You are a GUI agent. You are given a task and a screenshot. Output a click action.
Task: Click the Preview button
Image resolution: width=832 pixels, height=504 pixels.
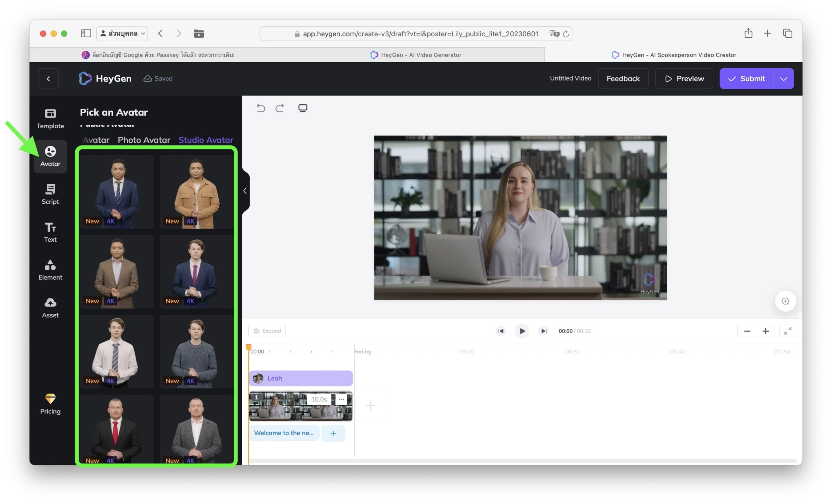(x=684, y=79)
